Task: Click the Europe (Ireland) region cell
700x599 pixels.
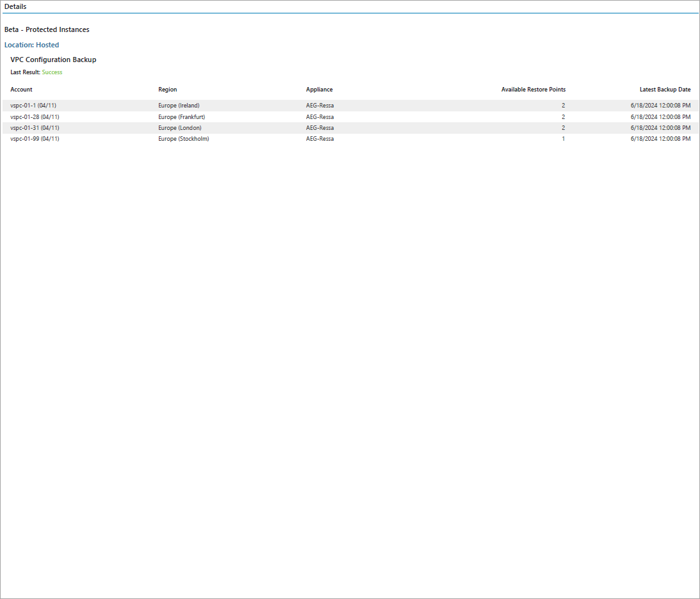Action: tap(179, 106)
